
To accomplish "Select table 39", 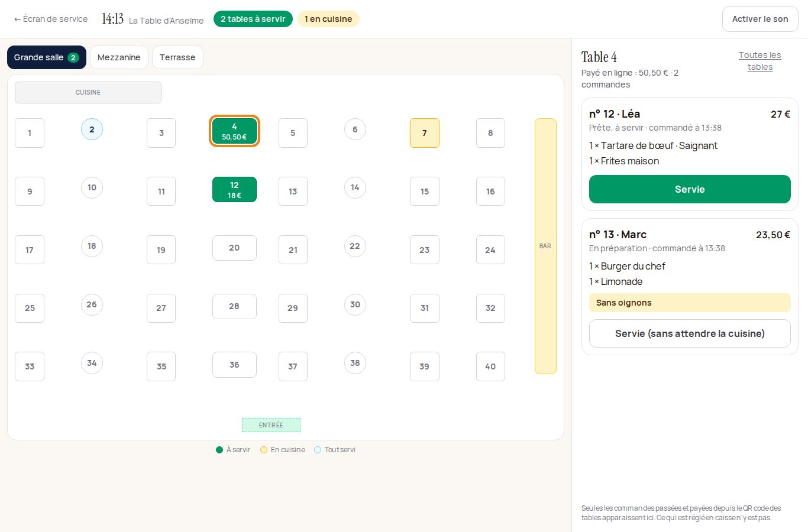I will [425, 366].
